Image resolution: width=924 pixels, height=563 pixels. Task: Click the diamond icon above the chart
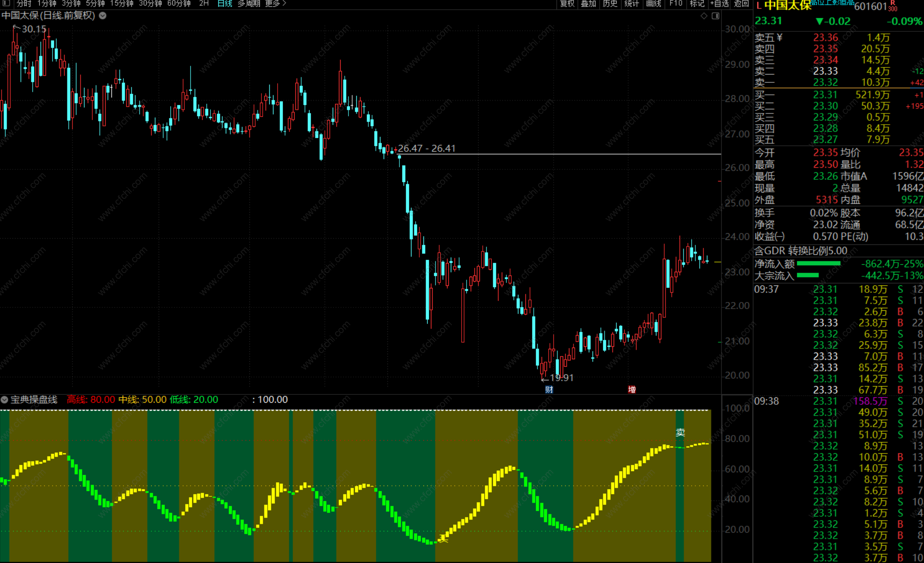[x=704, y=16]
